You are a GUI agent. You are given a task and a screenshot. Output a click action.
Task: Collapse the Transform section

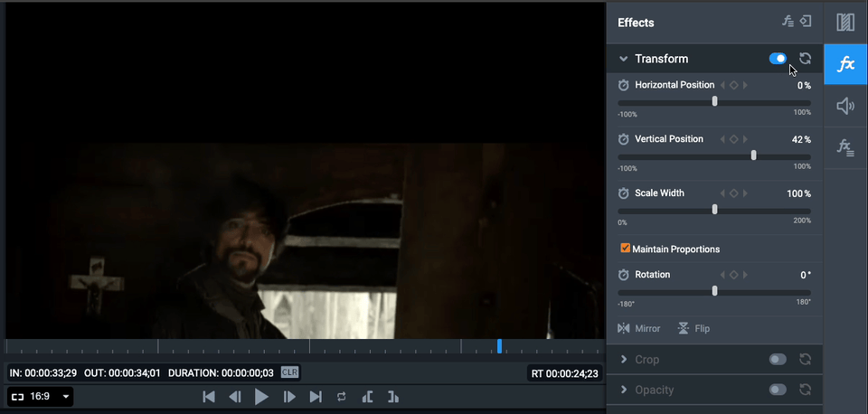click(623, 59)
